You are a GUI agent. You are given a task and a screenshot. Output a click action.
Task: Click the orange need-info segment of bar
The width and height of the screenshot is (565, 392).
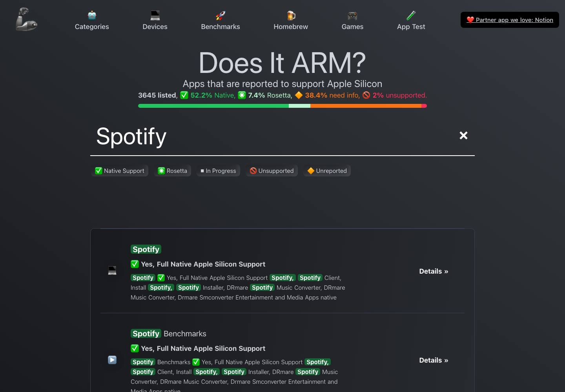[x=366, y=106]
